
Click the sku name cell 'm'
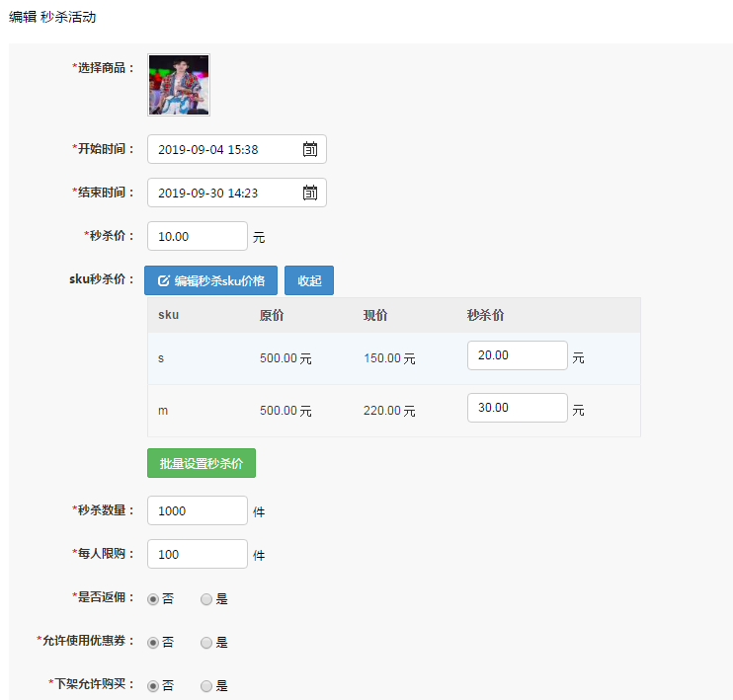tap(163, 411)
